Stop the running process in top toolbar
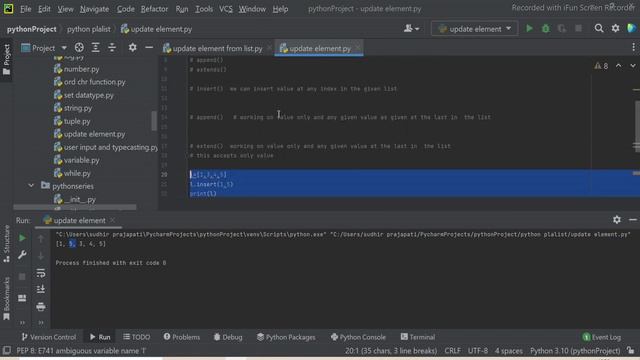The image size is (640, 360). [x=578, y=29]
